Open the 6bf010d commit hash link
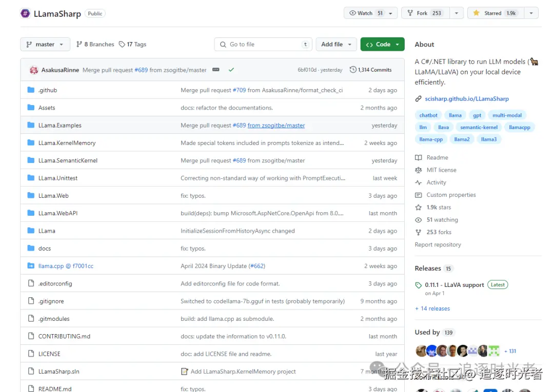The height and width of the screenshot is (392, 554). (x=307, y=70)
